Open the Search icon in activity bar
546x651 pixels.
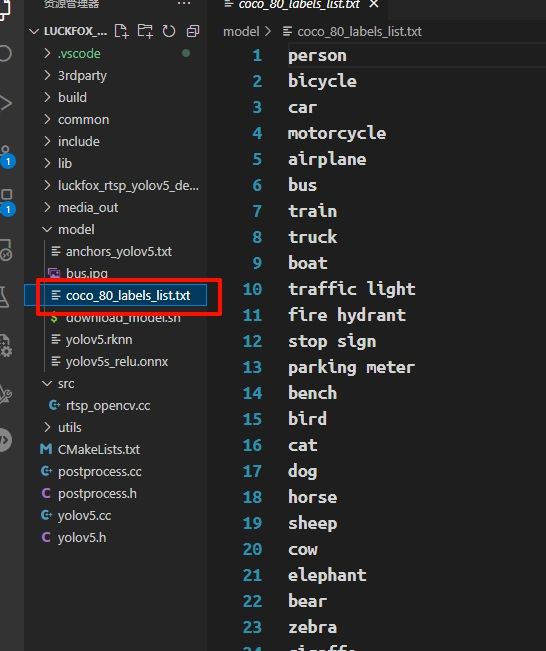click(x=6, y=53)
